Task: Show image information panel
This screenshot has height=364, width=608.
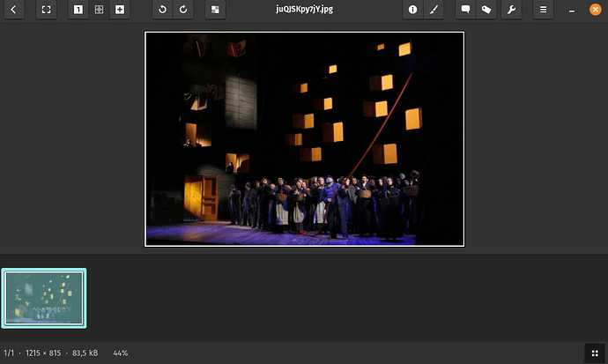Action: tap(412, 10)
